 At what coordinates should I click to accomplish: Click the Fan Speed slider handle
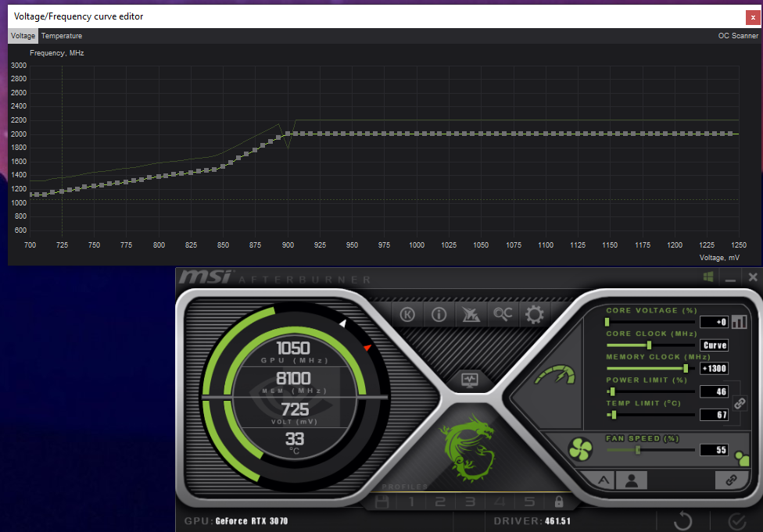tap(638, 450)
